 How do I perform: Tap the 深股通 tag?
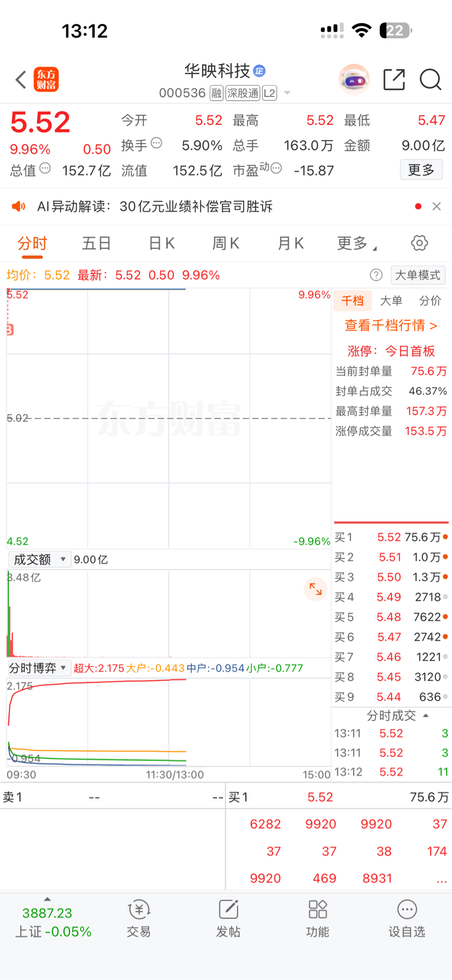click(x=242, y=93)
